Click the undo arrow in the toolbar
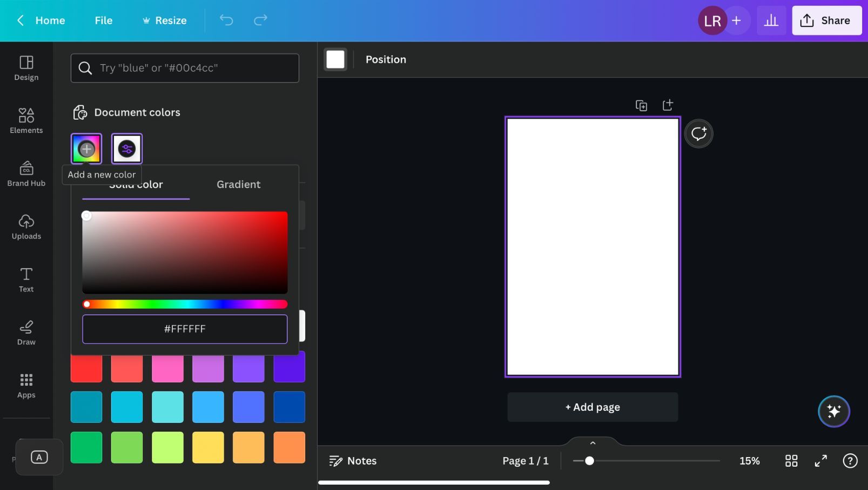Screen dimensions: 868x490 pos(226,21)
